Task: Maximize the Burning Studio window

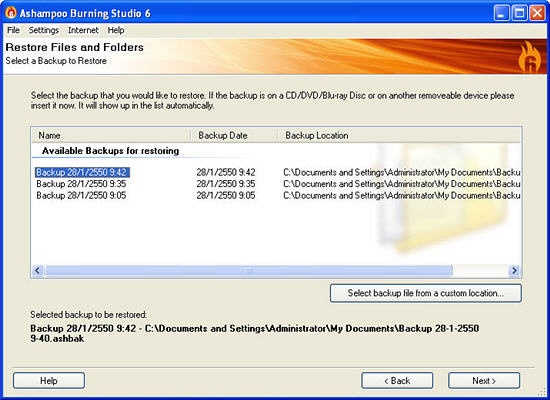Action: point(519,13)
